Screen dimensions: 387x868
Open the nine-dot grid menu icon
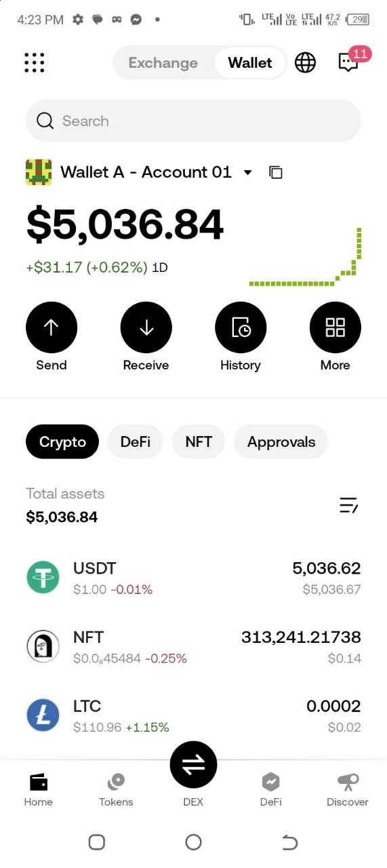point(34,62)
